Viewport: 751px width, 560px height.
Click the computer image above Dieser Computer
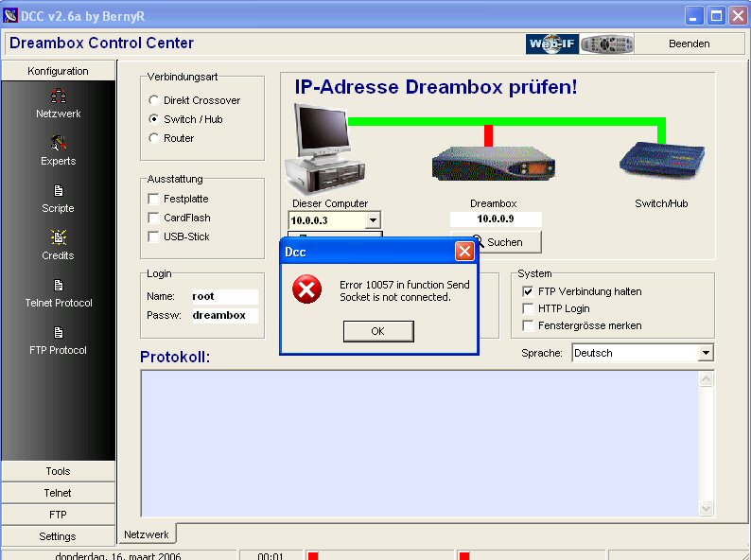click(x=324, y=149)
